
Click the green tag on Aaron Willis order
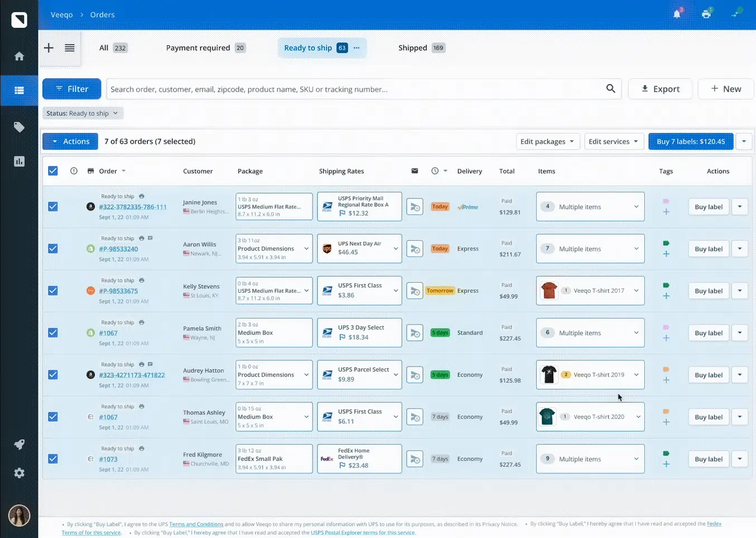666,243
